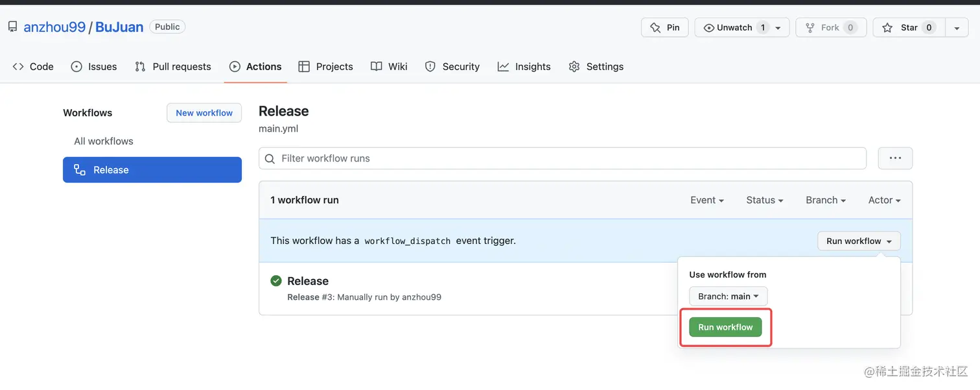Image resolution: width=980 pixels, height=390 pixels.
Task: Open the anzhou99 owner link
Action: pos(54,27)
